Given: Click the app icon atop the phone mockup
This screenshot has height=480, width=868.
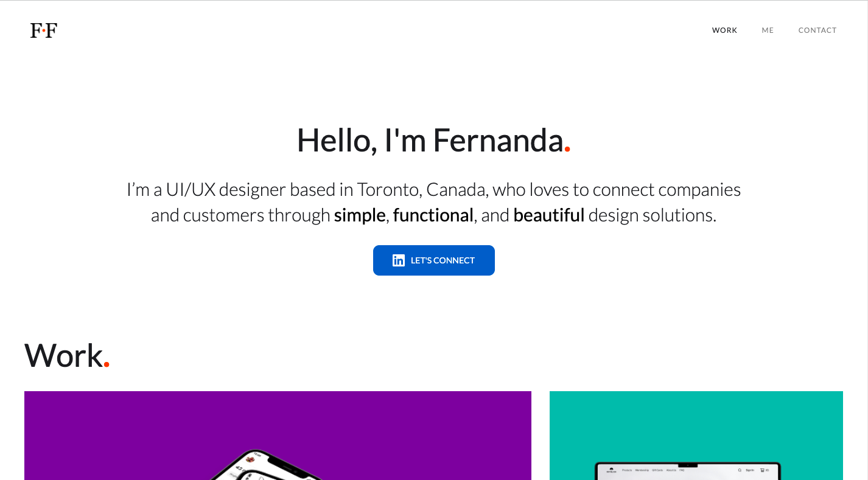Looking at the screenshot, I should pyautogui.click(x=250, y=459).
